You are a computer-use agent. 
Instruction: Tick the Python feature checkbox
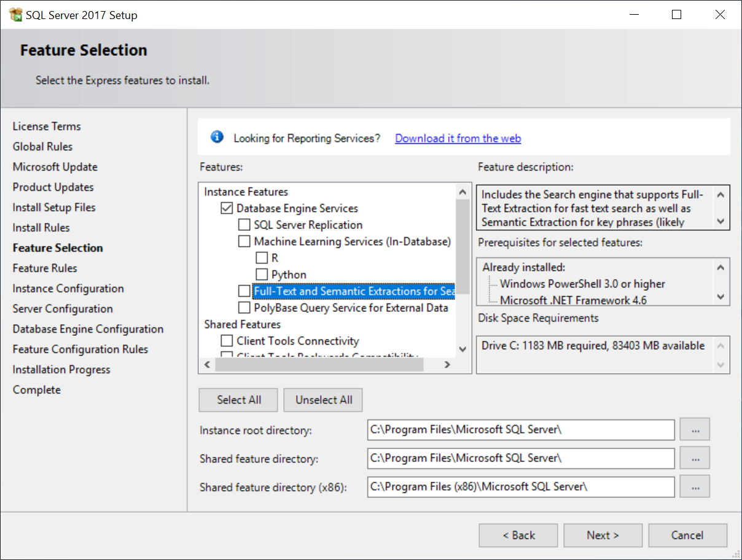262,274
